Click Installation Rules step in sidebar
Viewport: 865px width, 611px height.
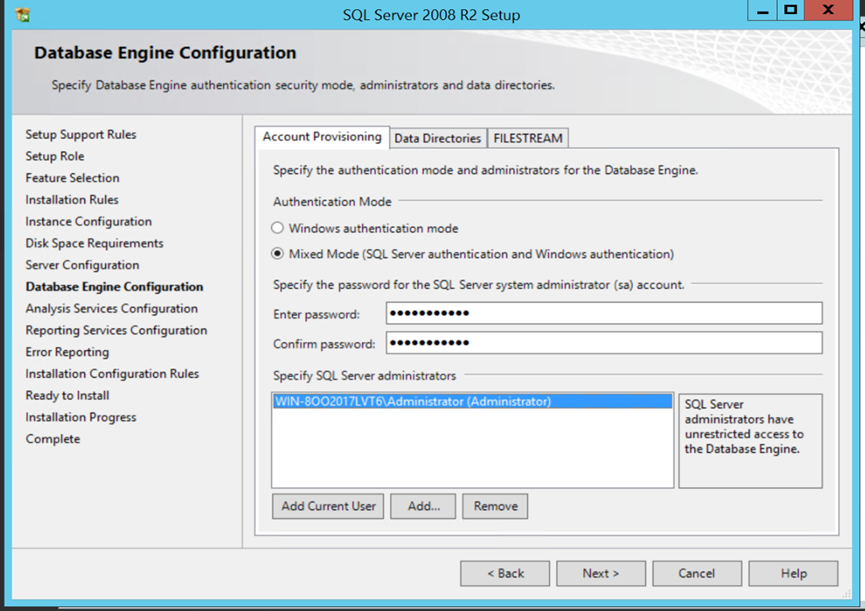pos(72,200)
